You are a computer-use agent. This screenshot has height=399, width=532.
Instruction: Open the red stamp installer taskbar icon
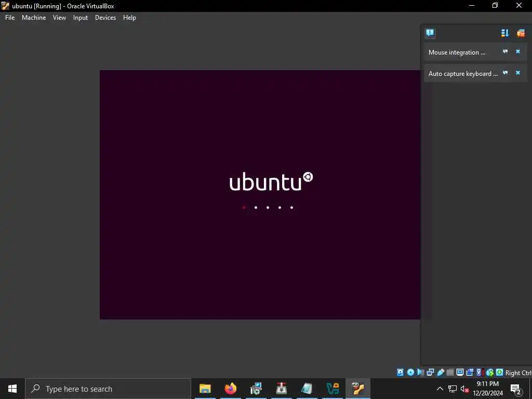pos(281,389)
